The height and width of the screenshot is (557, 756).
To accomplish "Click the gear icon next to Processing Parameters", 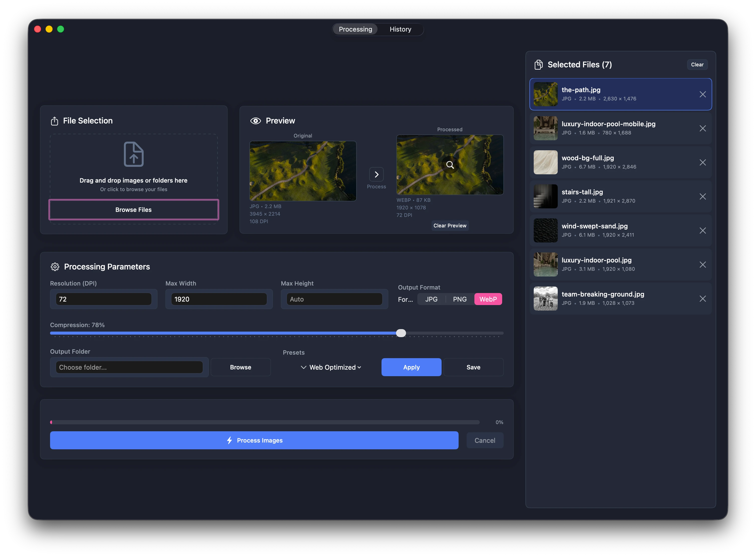I will tap(55, 267).
